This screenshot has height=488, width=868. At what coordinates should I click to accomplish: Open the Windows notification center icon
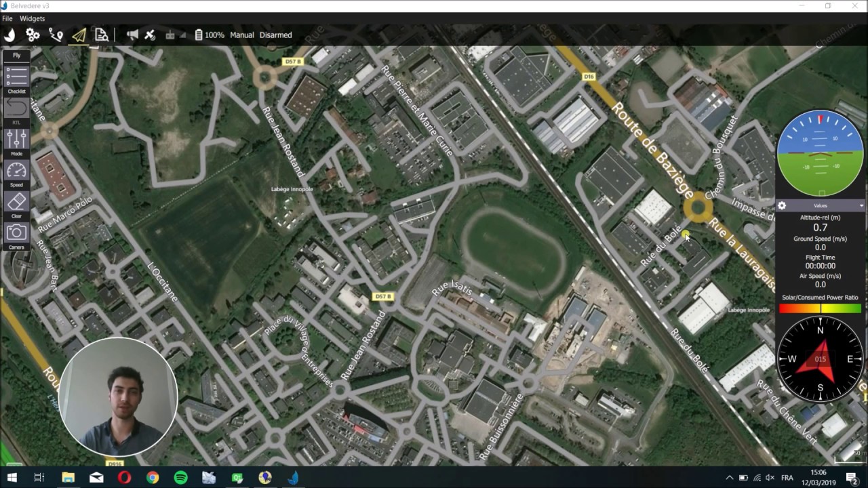(x=852, y=478)
